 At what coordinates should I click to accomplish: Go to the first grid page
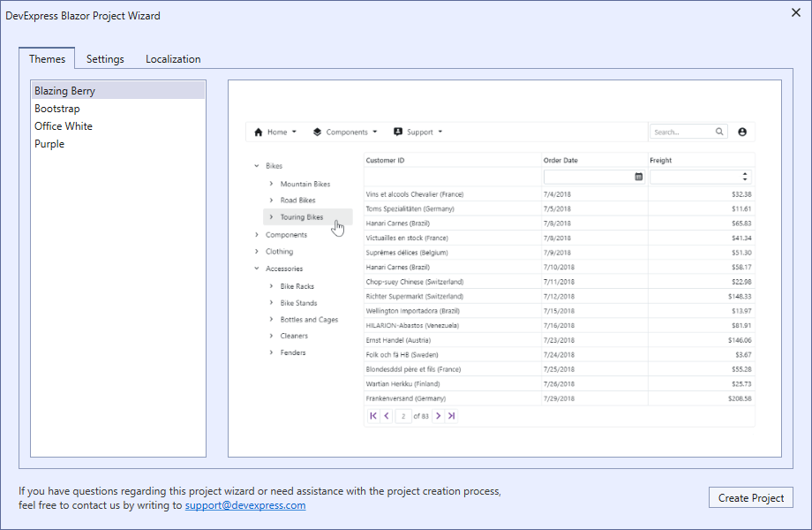point(373,415)
